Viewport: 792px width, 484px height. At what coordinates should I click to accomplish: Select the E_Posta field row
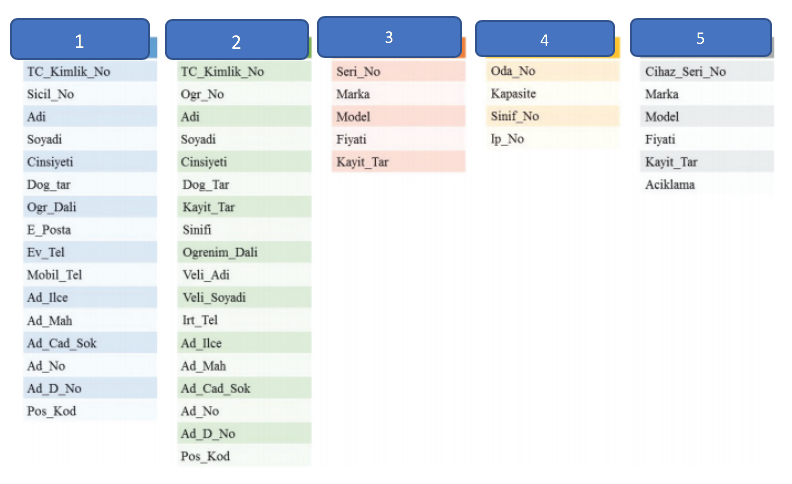coord(90,230)
